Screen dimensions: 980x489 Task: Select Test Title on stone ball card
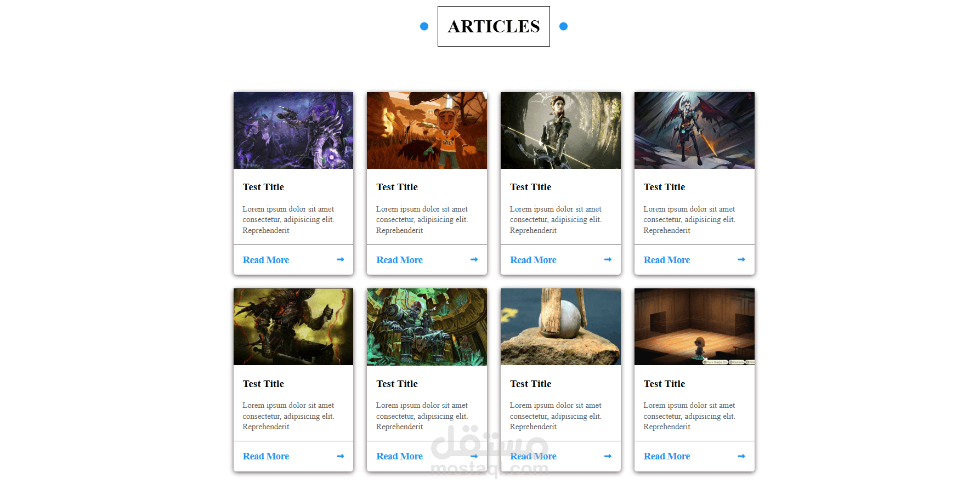(x=531, y=384)
